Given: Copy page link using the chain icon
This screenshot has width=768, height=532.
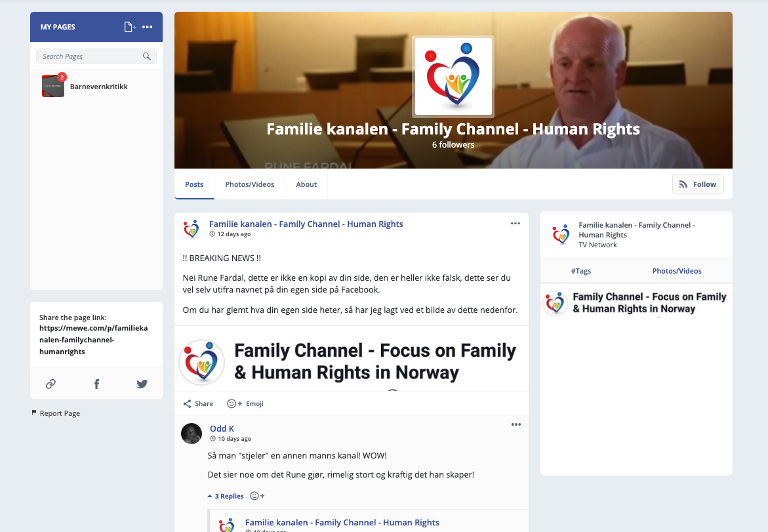Looking at the screenshot, I should coord(51,384).
